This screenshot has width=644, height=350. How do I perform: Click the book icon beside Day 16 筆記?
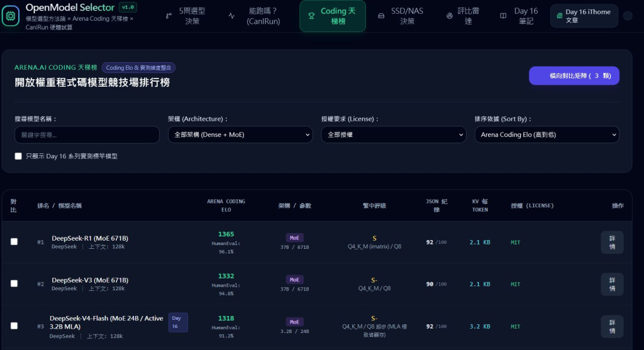503,16
